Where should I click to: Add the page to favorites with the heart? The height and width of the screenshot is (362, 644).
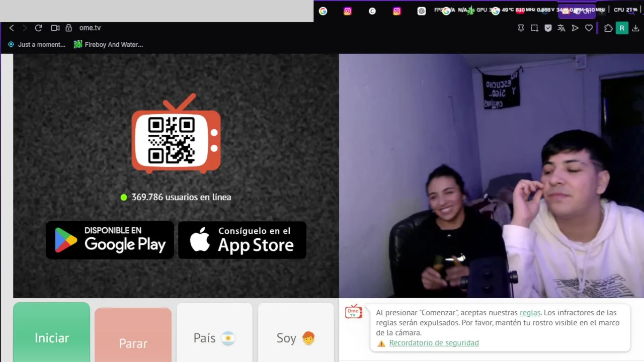pyautogui.click(x=589, y=28)
